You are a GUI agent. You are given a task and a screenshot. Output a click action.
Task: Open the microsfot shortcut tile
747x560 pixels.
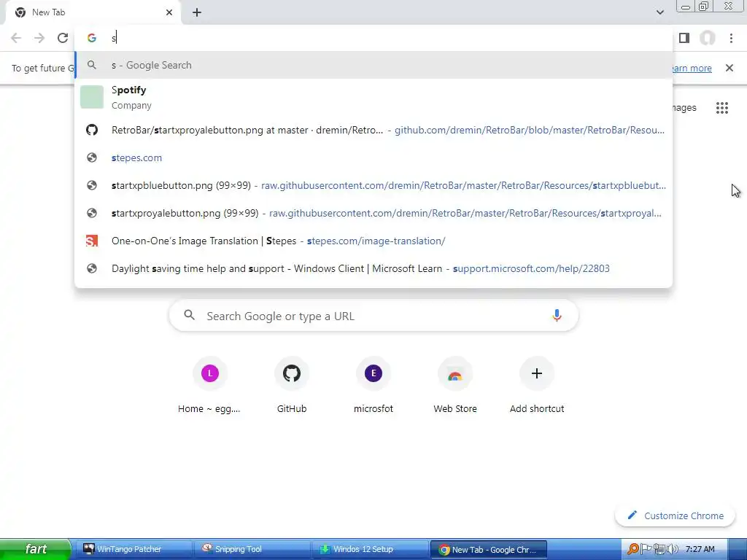(373, 386)
